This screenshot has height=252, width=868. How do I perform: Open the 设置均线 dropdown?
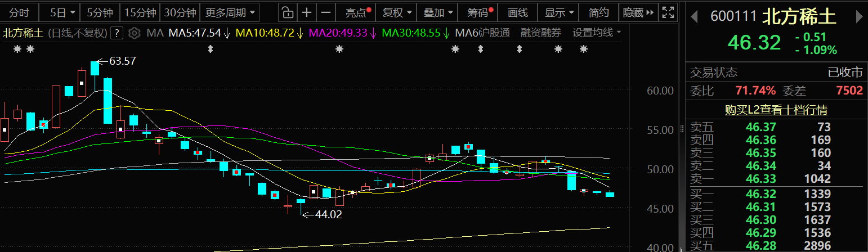click(x=597, y=33)
